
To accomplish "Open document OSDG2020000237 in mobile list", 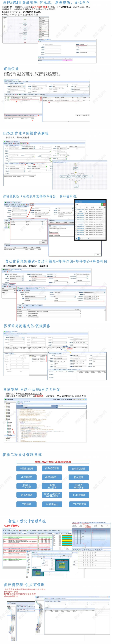I will pyautogui.click(x=81, y=226).
